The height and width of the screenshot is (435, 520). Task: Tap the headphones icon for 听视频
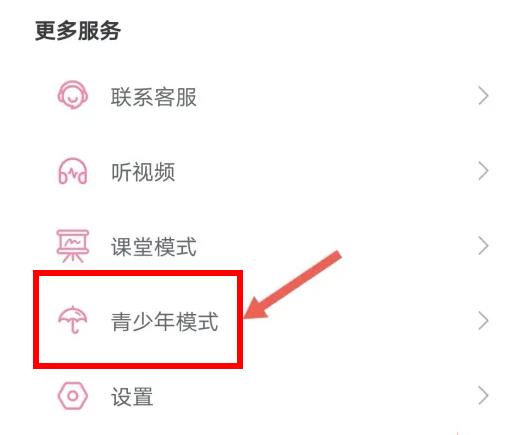(x=73, y=171)
